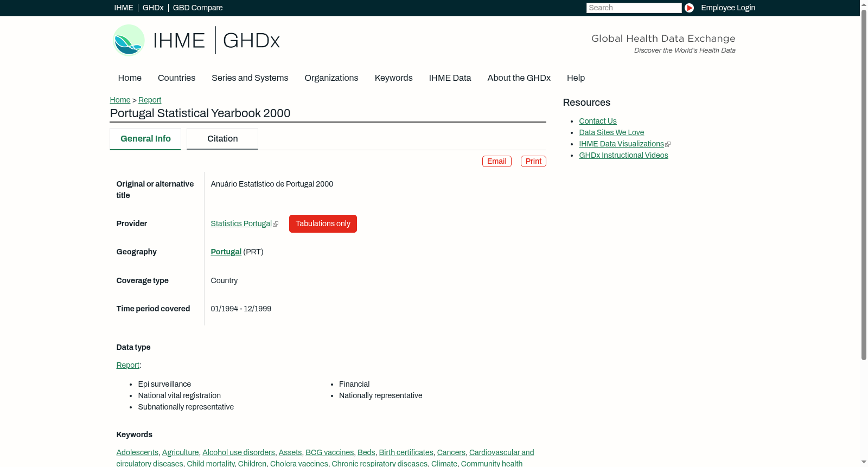Click the Agriculture keyword

[x=180, y=452]
